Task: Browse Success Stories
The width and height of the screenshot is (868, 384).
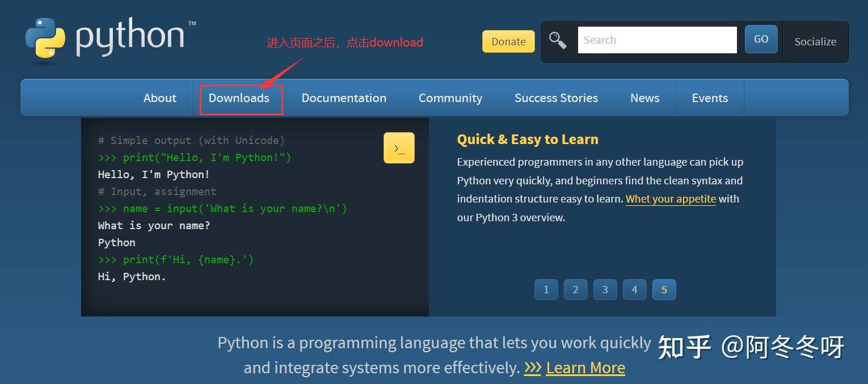Action: 556,98
